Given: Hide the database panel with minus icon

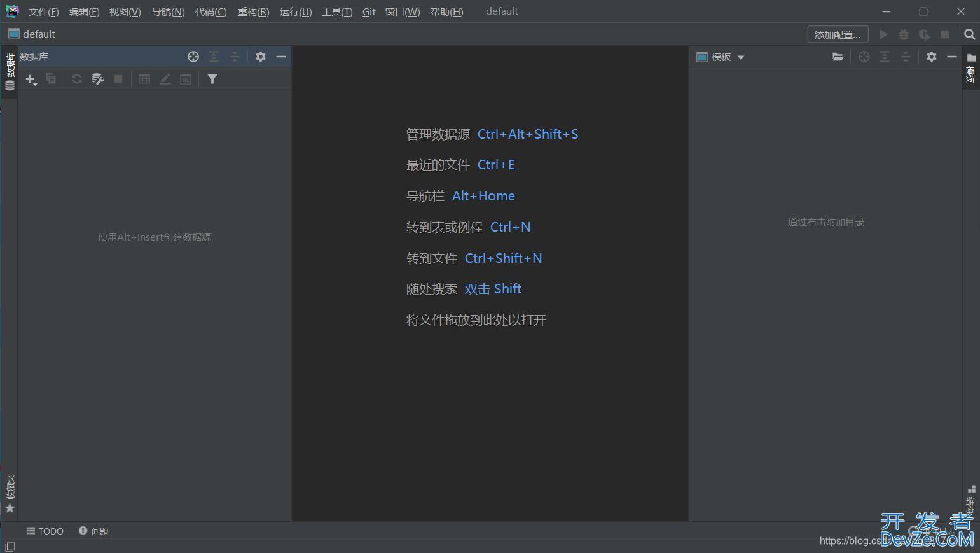Looking at the screenshot, I should pos(281,57).
